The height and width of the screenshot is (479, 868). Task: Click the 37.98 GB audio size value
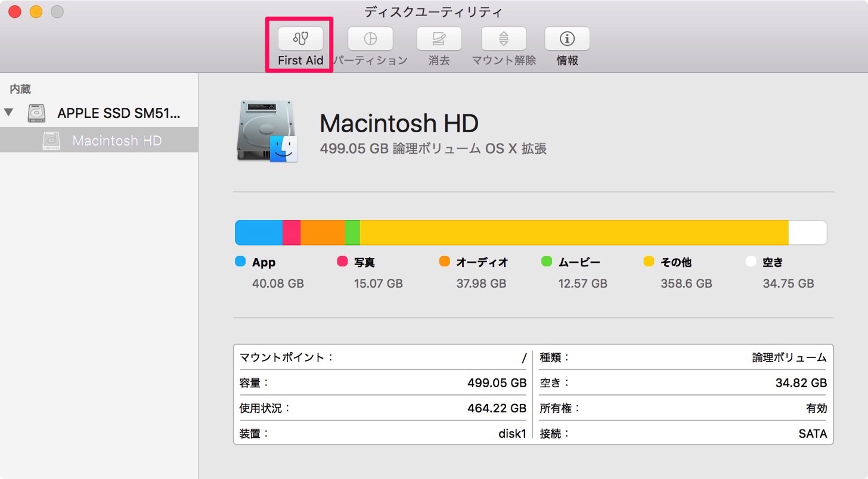point(482,284)
